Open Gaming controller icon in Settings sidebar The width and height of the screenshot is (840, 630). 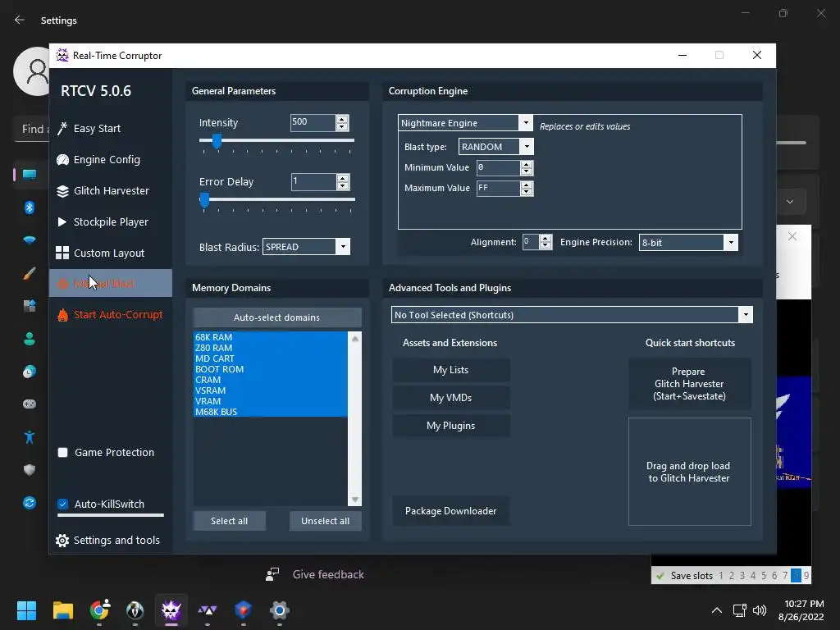30,404
